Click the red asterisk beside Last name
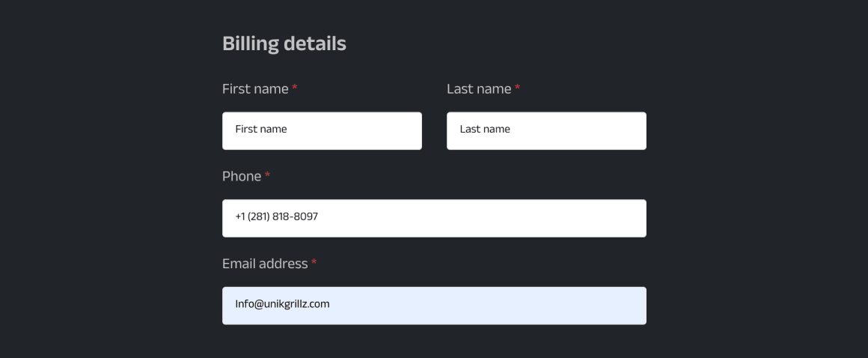The image size is (868, 358). 517,88
